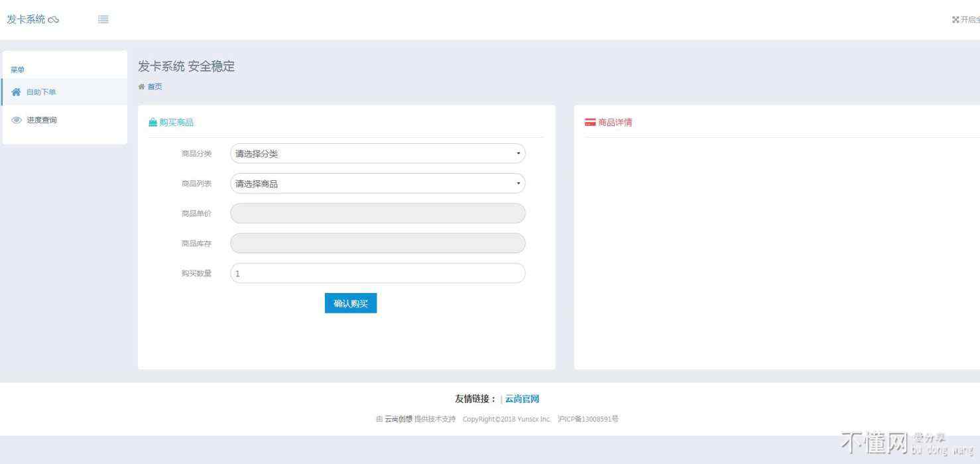Click the 商品库存 stock field
The height and width of the screenshot is (464, 980).
[x=377, y=243]
